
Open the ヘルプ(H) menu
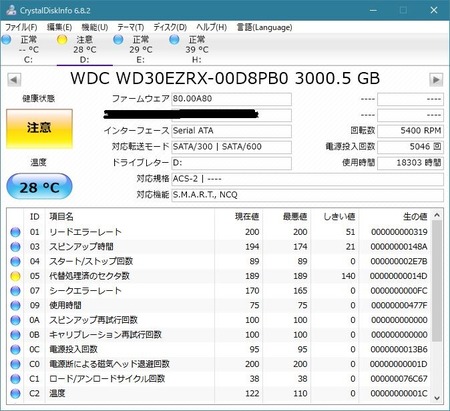coord(212,27)
